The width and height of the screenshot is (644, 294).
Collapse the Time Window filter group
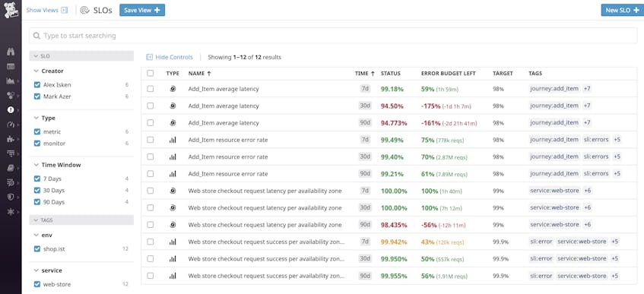pos(36,165)
